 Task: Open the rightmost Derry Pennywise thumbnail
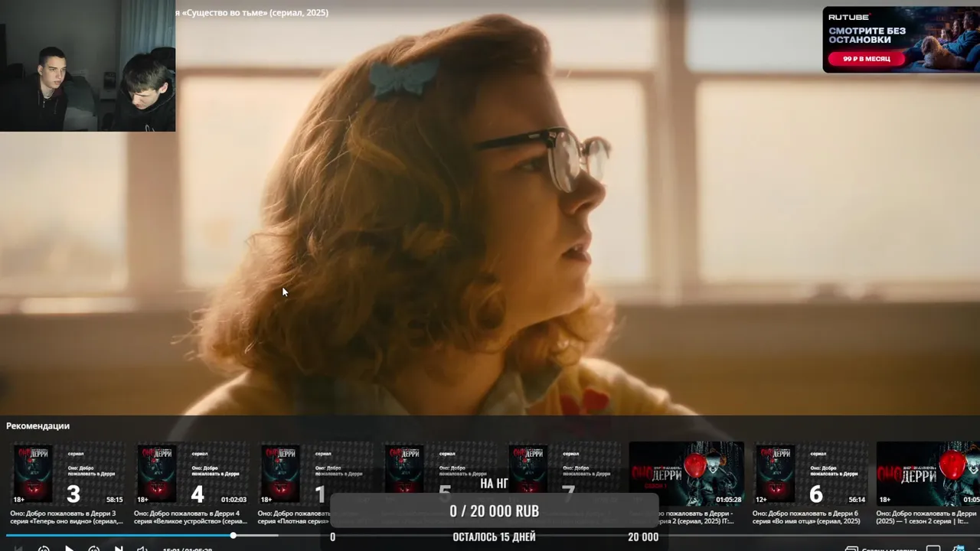pyautogui.click(x=928, y=473)
